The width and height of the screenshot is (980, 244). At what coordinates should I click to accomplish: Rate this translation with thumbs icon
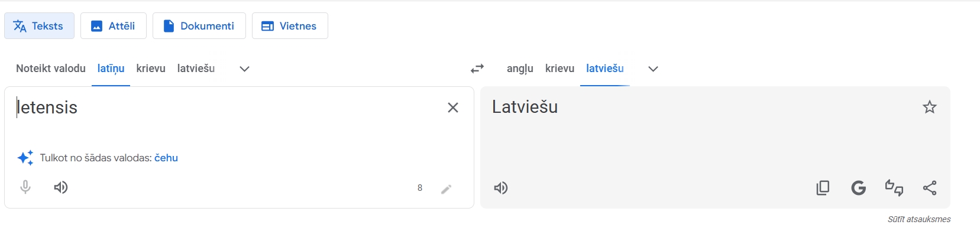coord(894,188)
